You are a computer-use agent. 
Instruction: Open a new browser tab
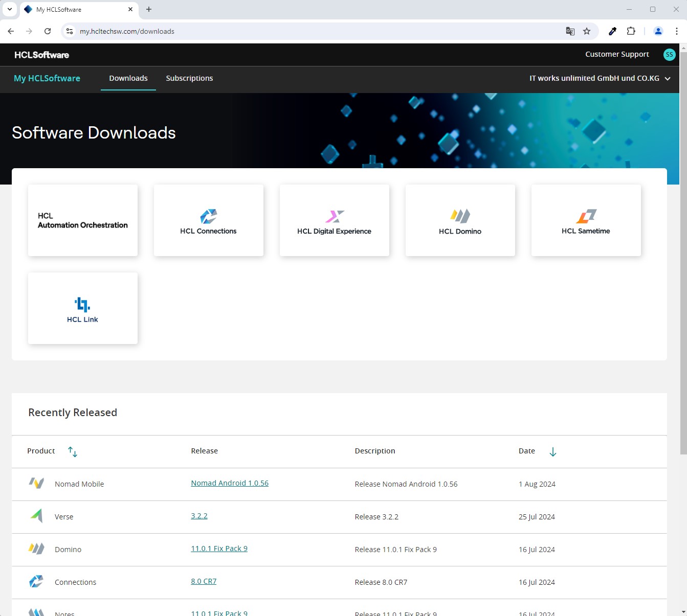click(x=149, y=9)
